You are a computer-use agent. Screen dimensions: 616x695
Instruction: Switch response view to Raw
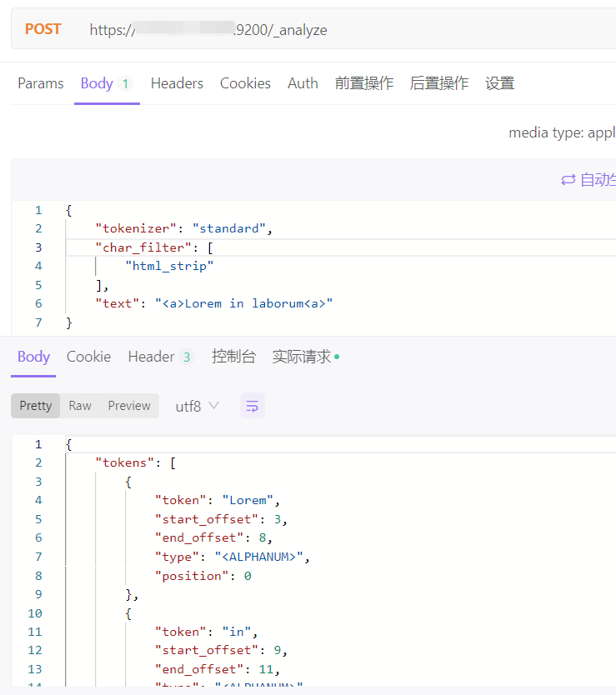pyautogui.click(x=80, y=406)
